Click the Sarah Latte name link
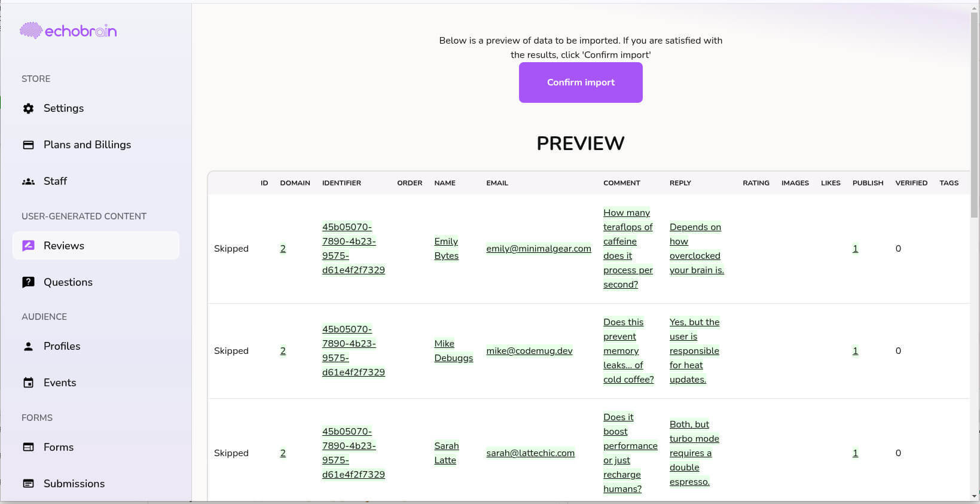This screenshot has width=980, height=504. (446, 453)
